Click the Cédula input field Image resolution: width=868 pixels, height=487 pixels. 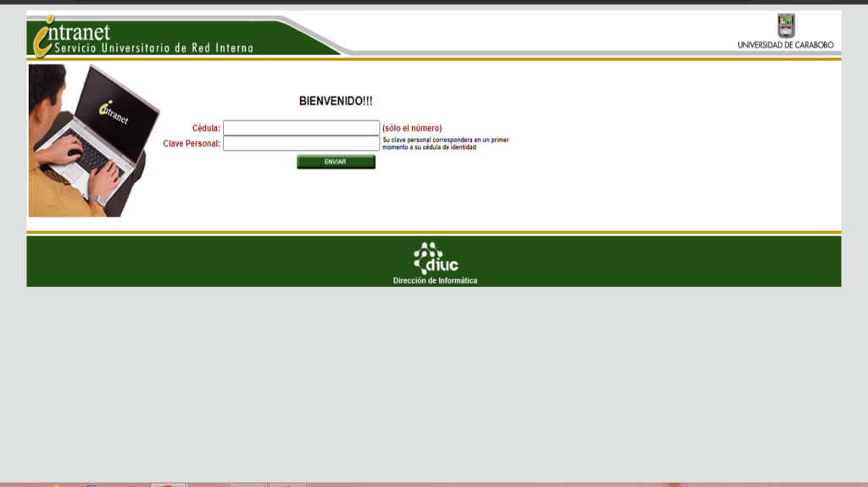coord(301,128)
